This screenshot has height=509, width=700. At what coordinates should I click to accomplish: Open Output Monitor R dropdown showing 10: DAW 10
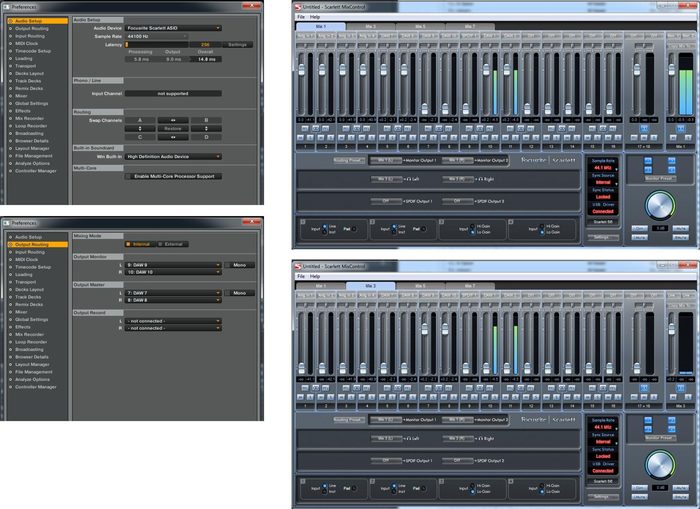[x=173, y=272]
